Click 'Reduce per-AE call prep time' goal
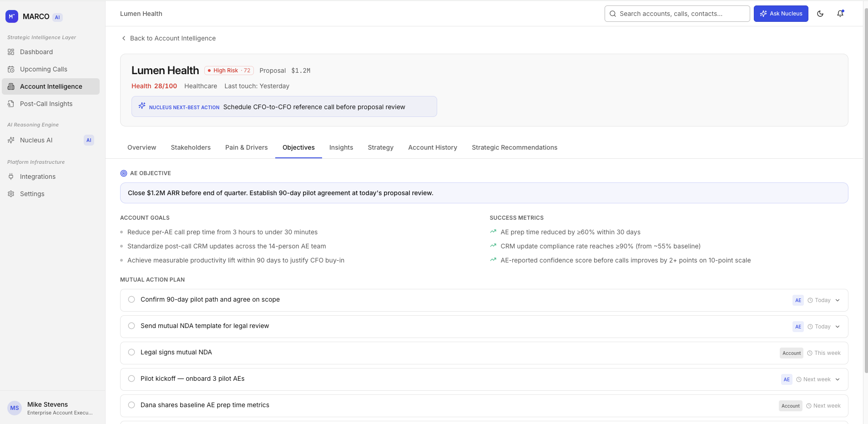 [x=222, y=232]
